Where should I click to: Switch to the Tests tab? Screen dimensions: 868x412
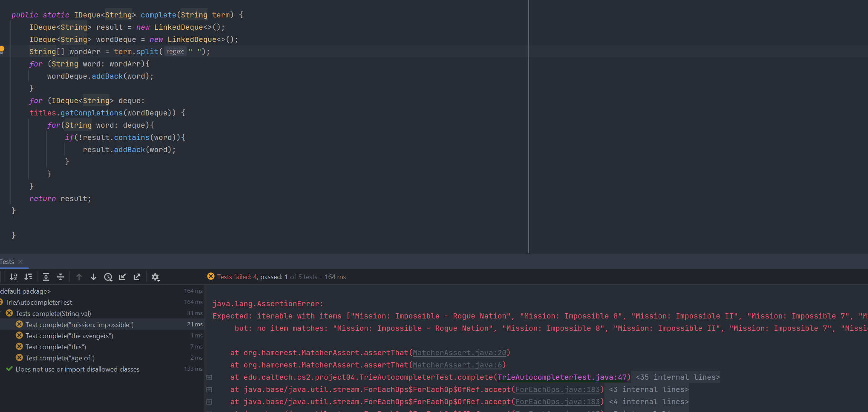[7, 262]
